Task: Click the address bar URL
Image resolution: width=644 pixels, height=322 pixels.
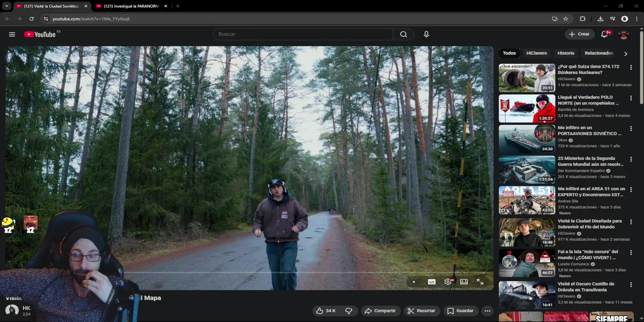Action: [x=91, y=19]
